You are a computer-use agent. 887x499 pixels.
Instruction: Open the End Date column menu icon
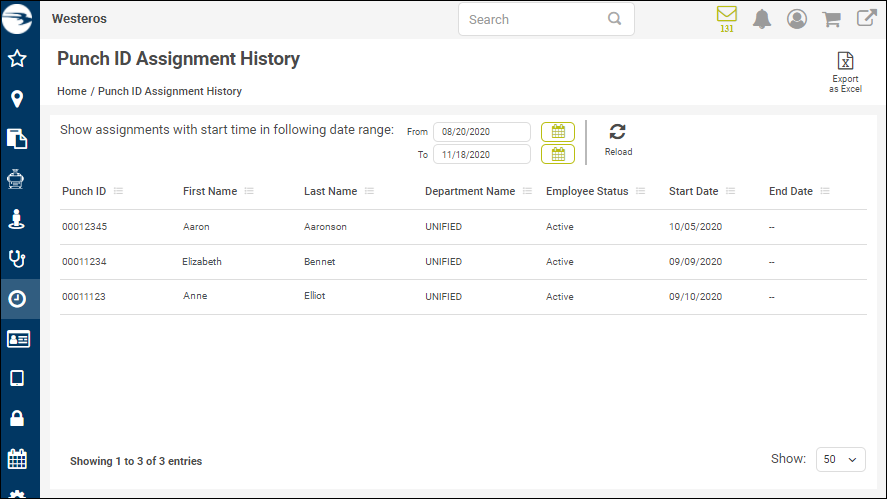click(825, 191)
